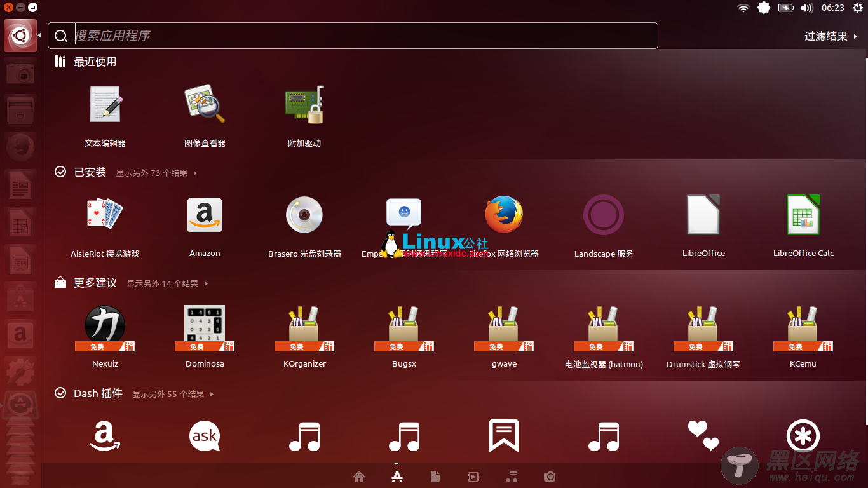The height and width of the screenshot is (488, 868).
Task: Open 电池监视器 (batmon) suggestion
Action: point(604,328)
